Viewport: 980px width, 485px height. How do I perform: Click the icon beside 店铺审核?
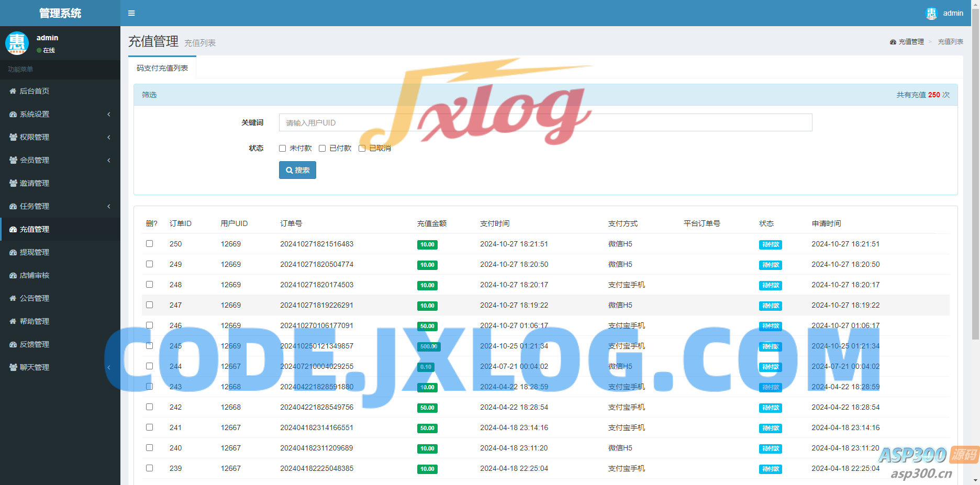coord(13,275)
